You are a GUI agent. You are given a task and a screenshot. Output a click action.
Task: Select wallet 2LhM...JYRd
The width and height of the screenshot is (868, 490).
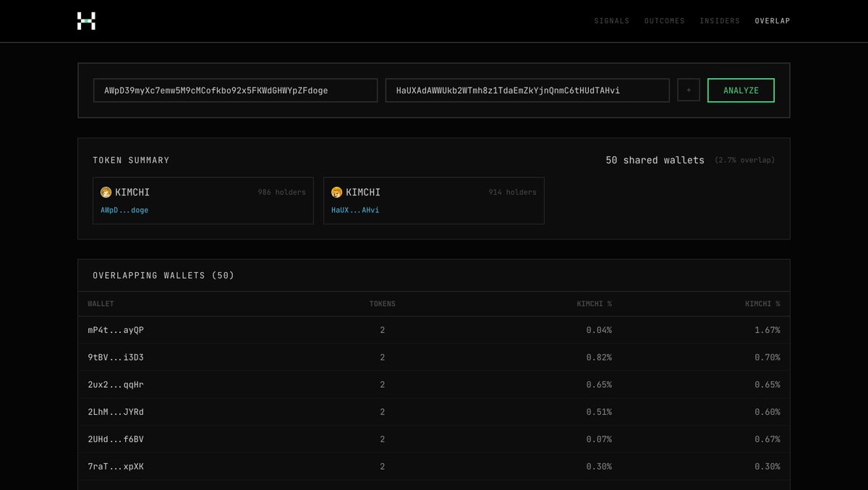point(116,412)
